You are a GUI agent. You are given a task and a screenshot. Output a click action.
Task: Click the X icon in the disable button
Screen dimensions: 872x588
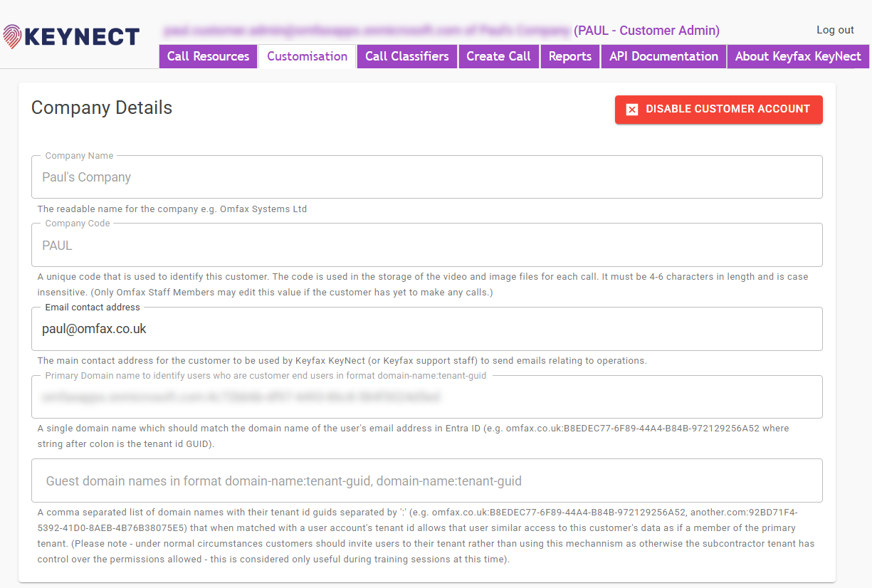[631, 110]
